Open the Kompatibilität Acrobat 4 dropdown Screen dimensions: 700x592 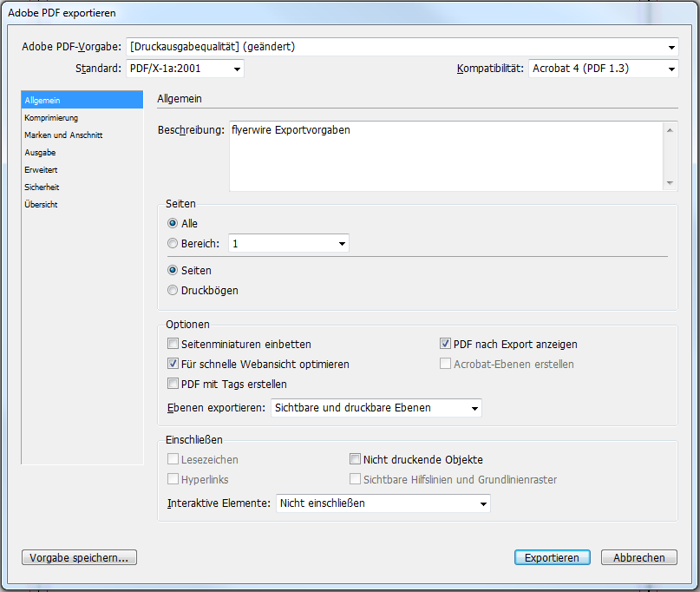[603, 69]
